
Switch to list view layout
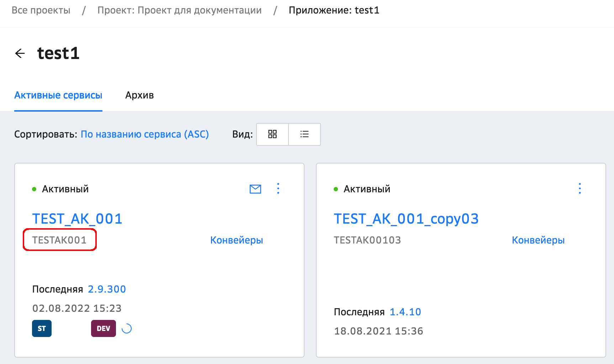click(x=305, y=134)
